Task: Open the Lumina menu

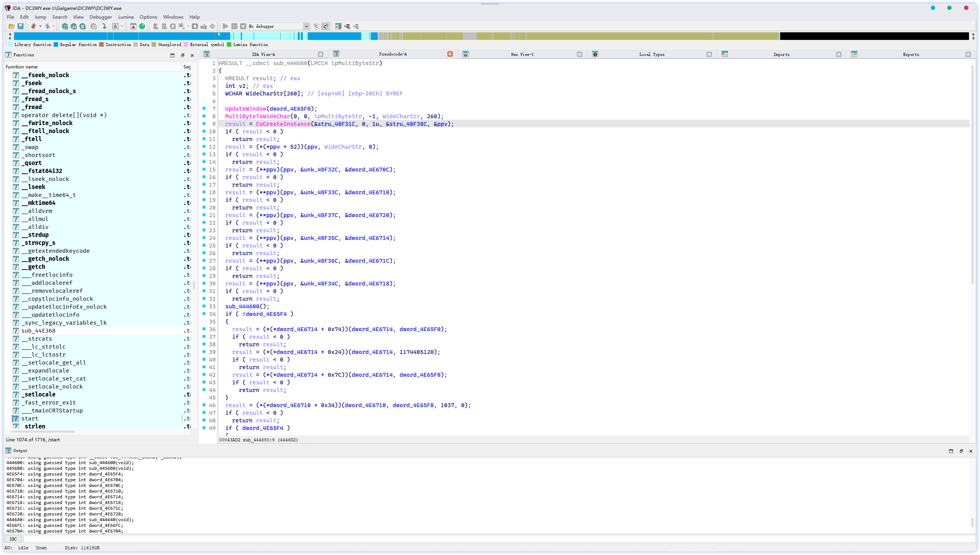Action: pos(125,17)
